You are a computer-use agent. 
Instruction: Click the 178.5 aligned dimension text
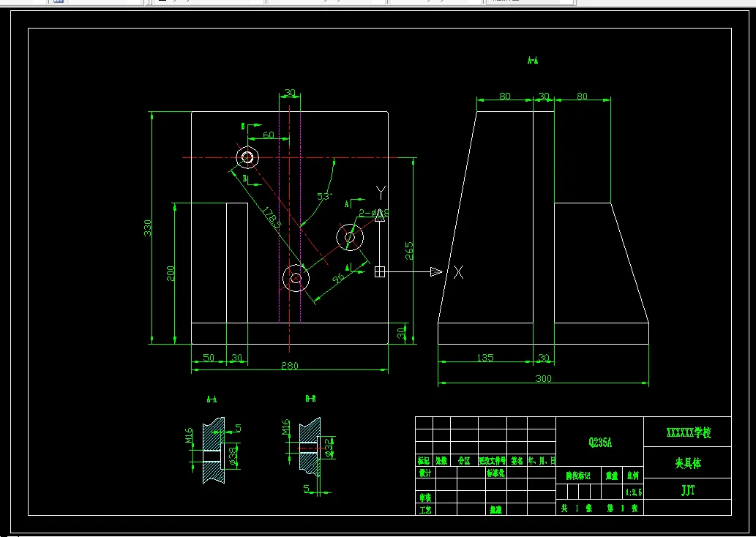pos(271,218)
